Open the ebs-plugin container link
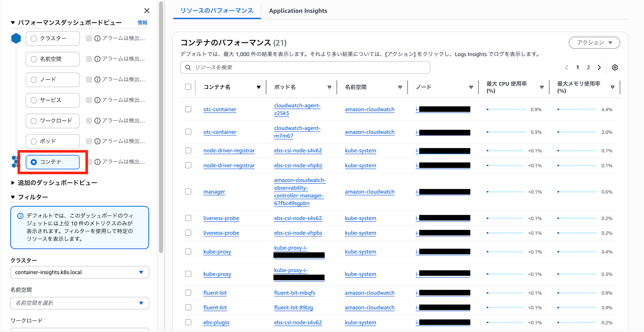Viewport: 644px width, 332px height. coord(216,322)
